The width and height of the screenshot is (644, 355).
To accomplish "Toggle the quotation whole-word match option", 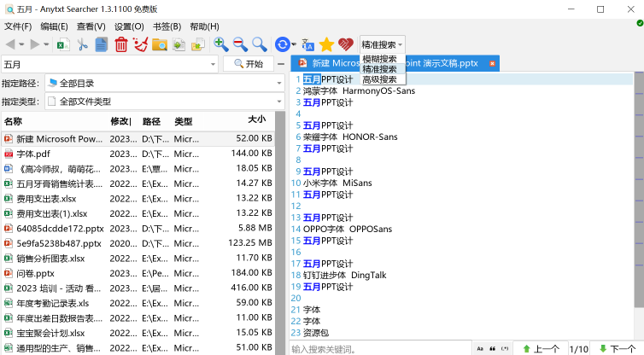I will click(492, 349).
